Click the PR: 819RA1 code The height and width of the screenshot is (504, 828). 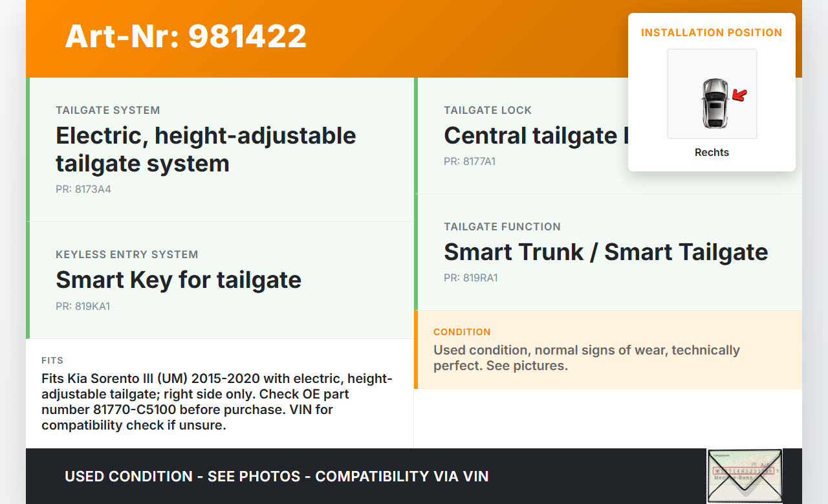(470, 278)
